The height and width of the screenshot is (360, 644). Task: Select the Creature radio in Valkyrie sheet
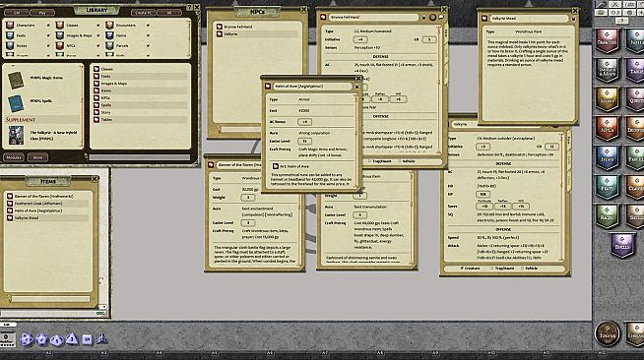[462, 269]
